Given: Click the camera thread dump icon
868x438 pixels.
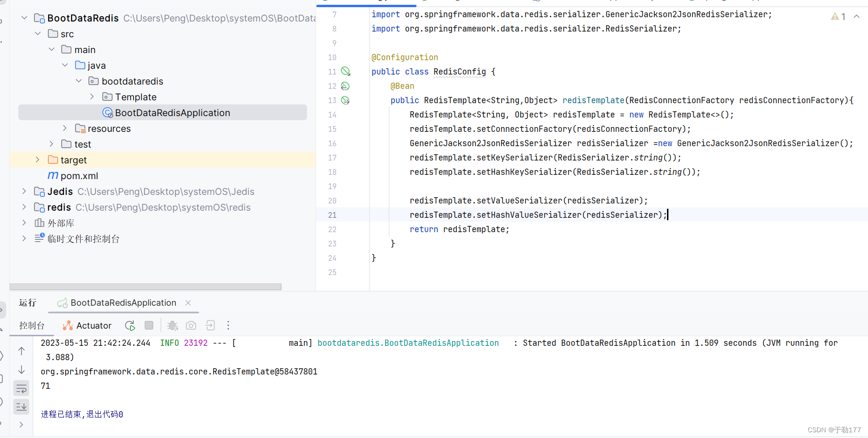Looking at the screenshot, I should coord(191,326).
